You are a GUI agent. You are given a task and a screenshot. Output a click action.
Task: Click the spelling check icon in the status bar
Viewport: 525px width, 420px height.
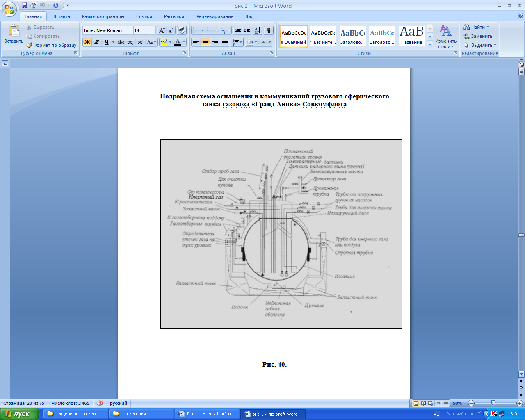click(x=100, y=403)
